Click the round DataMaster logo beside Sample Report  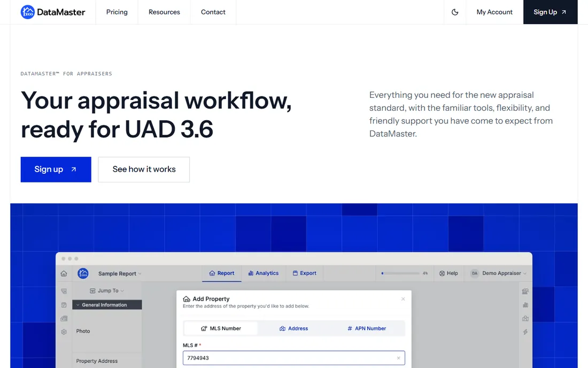83,273
